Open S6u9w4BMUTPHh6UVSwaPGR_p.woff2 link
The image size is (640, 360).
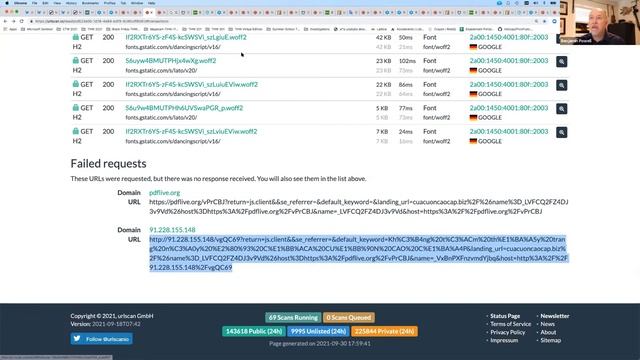tap(184, 108)
